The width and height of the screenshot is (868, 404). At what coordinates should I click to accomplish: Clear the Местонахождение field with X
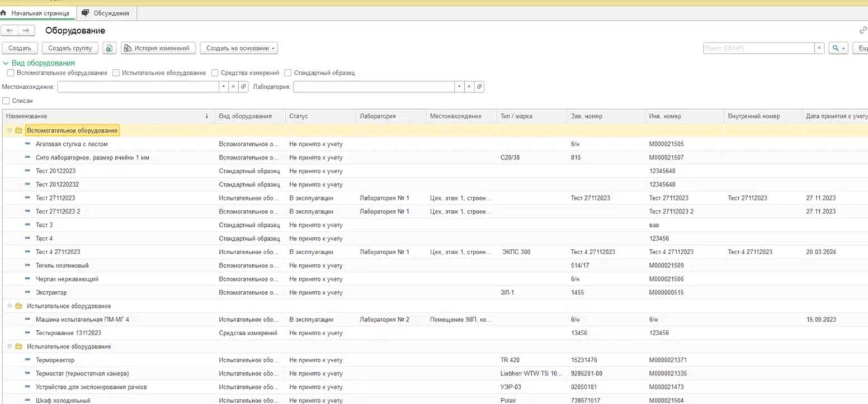click(x=234, y=87)
